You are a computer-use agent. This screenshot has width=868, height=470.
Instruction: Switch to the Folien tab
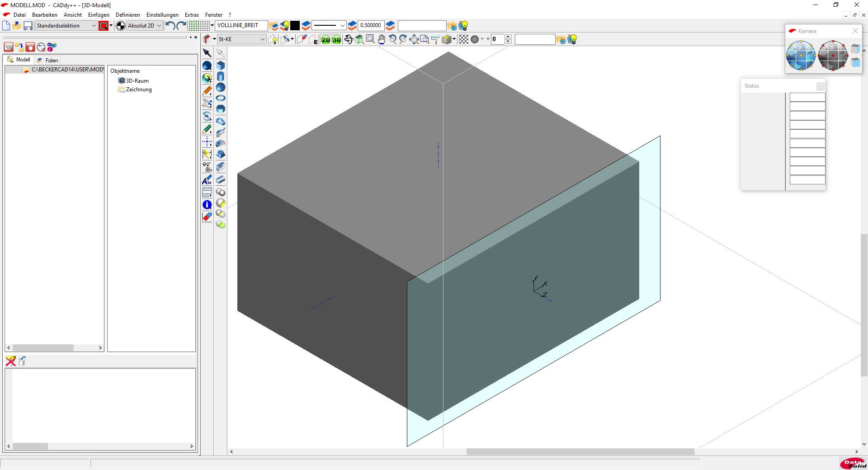pyautogui.click(x=47, y=60)
